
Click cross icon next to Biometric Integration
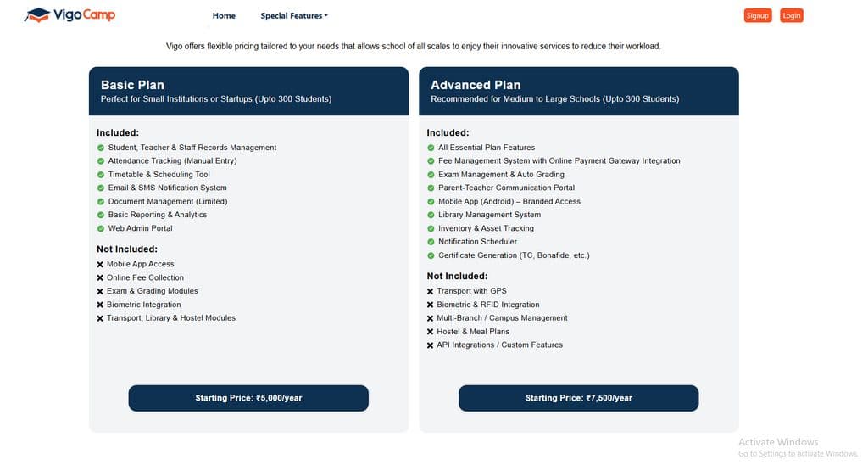click(100, 305)
